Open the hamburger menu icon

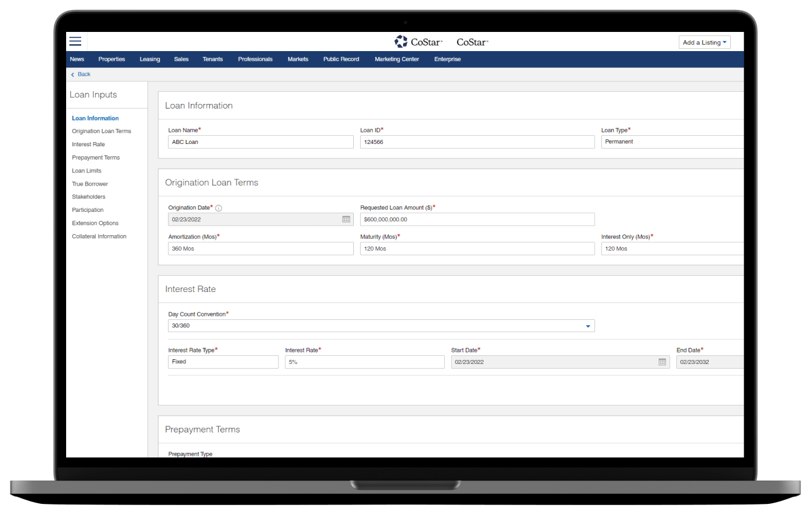pos(75,41)
